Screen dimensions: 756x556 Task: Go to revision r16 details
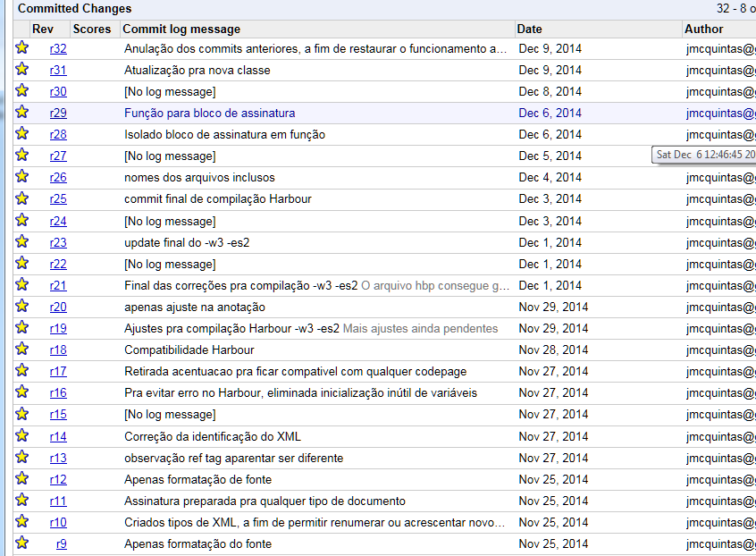point(58,392)
